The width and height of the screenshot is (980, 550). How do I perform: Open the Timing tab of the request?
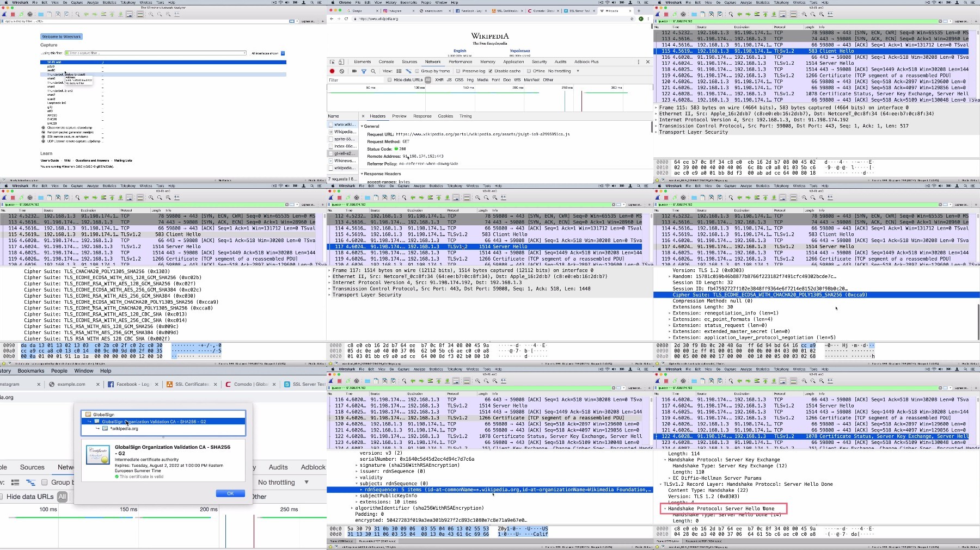465,116
